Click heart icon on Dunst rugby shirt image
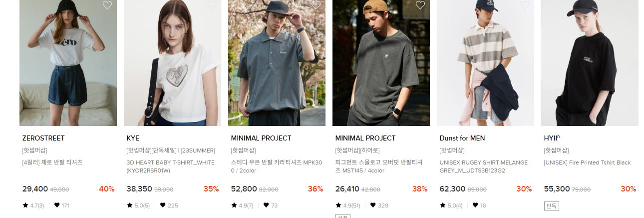The width and height of the screenshot is (644, 218). click(x=525, y=5)
